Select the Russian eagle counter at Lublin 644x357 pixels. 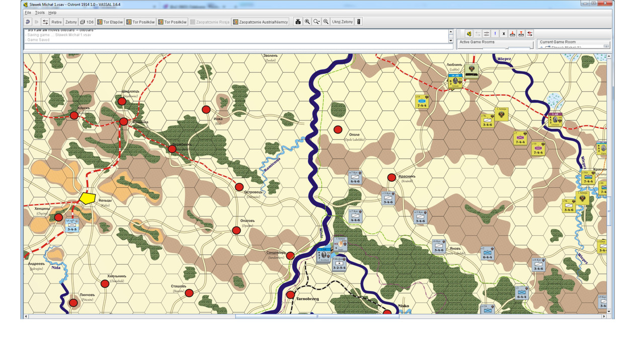472,72
